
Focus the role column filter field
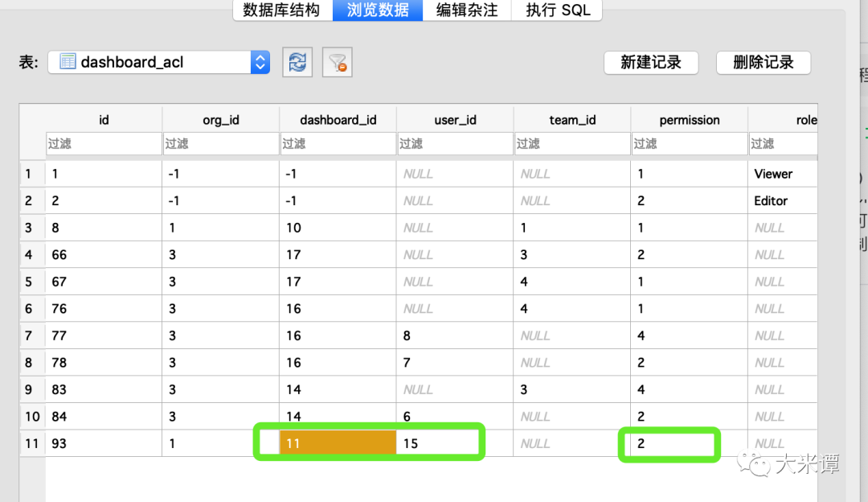783,143
